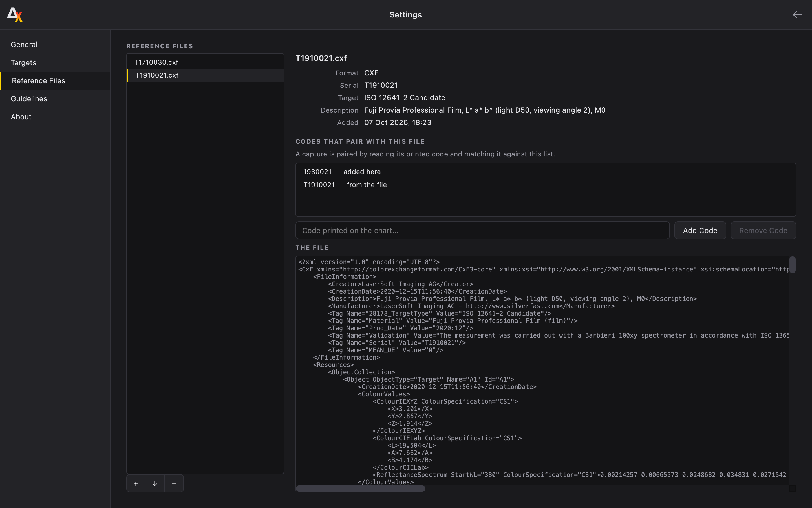The width and height of the screenshot is (812, 508).
Task: Click the Format value CXF
Action: 371,73
